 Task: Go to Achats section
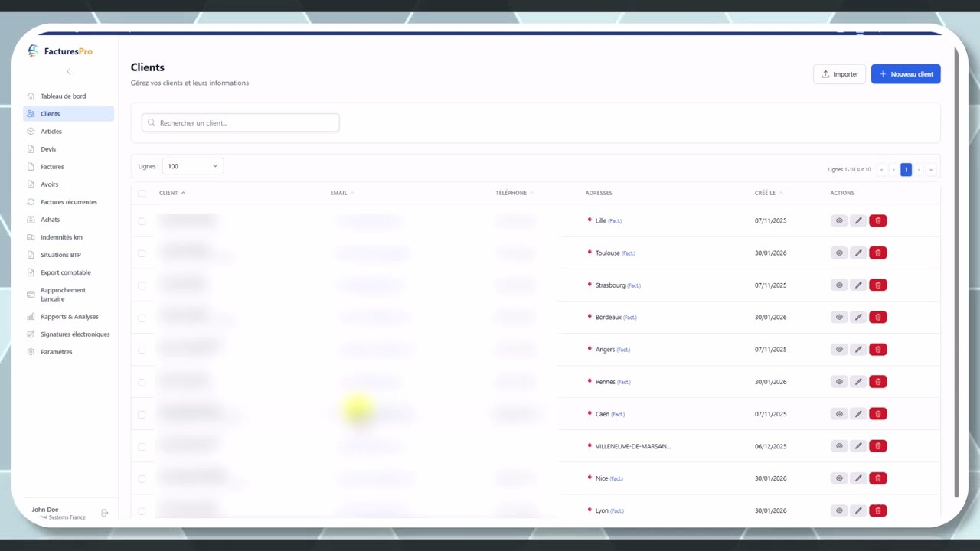coord(68,220)
